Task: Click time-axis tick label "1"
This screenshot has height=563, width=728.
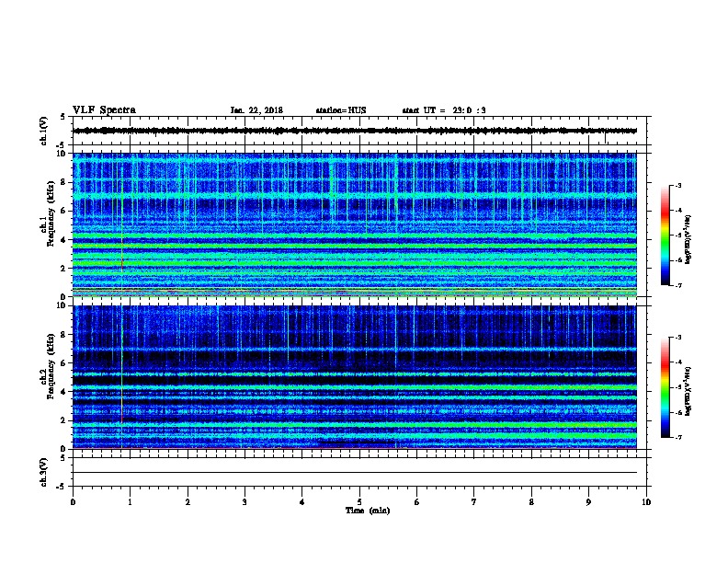Action: [x=130, y=502]
